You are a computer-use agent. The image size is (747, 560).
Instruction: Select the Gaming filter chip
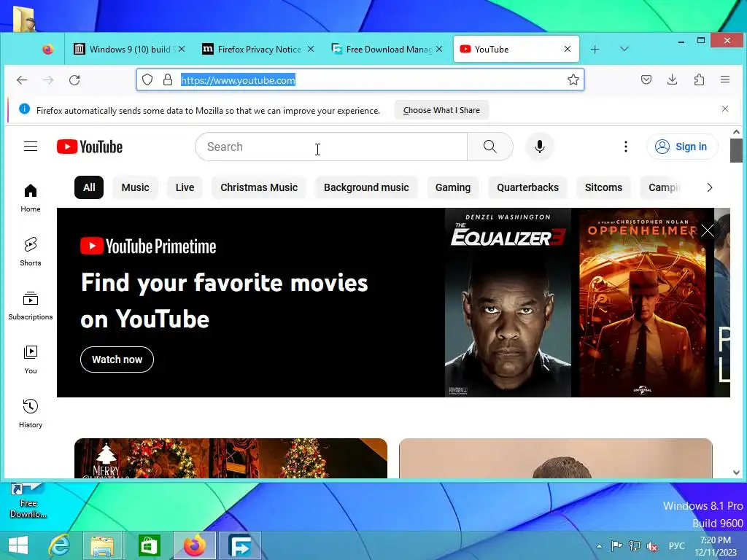point(452,187)
